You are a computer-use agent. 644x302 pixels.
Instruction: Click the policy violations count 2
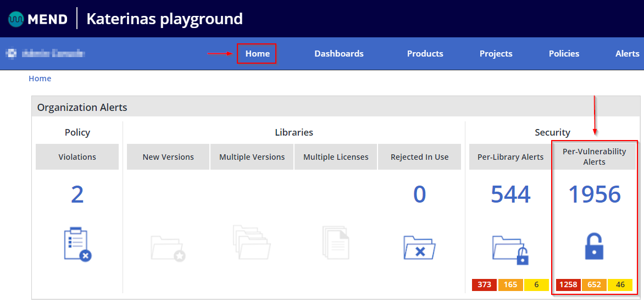click(77, 195)
